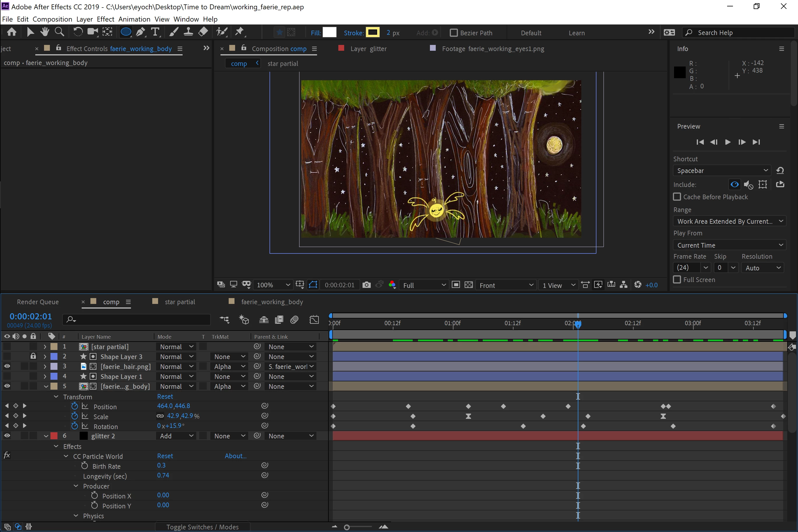The image size is (798, 532).
Task: Enable the Bezier Path checkbox
Action: click(x=453, y=33)
